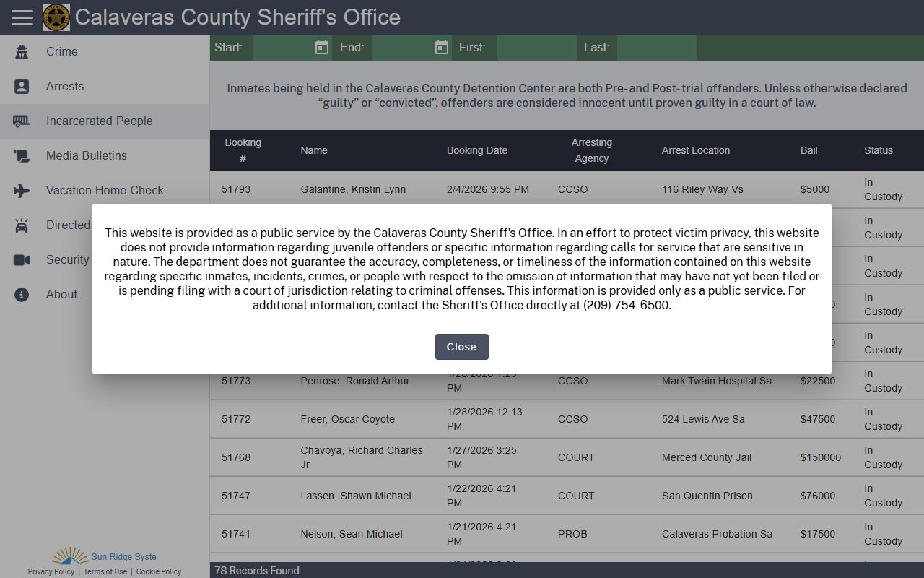Image resolution: width=924 pixels, height=578 pixels.
Task: Select inmate Galantine, Kristin Lynn
Action: tap(353, 189)
